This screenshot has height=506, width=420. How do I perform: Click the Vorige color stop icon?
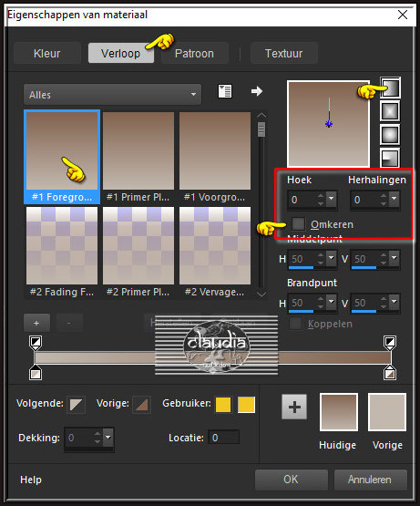(141, 405)
